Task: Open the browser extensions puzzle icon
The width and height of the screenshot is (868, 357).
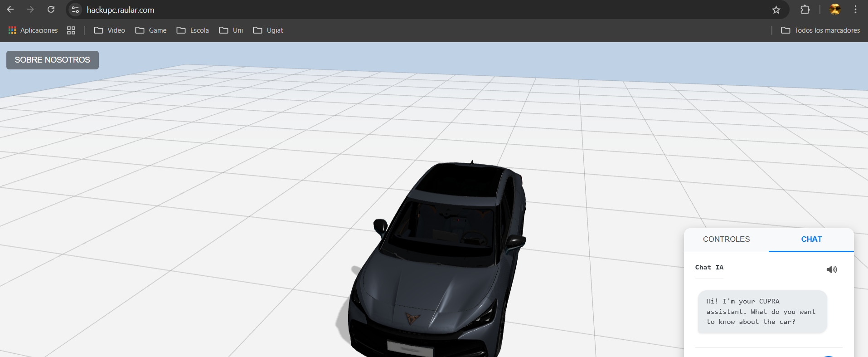Action: point(805,10)
